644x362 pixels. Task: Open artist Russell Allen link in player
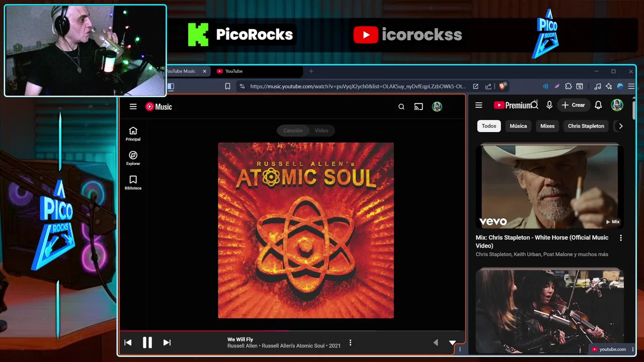coord(243,346)
